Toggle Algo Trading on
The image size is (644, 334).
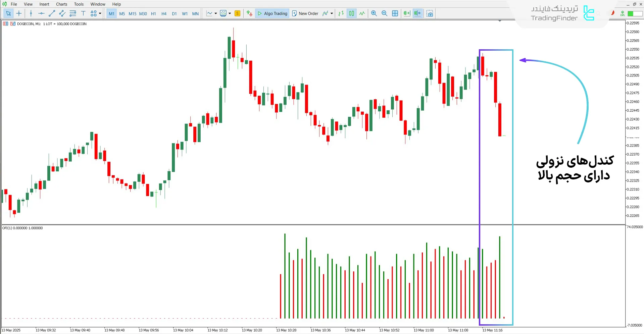[272, 13]
